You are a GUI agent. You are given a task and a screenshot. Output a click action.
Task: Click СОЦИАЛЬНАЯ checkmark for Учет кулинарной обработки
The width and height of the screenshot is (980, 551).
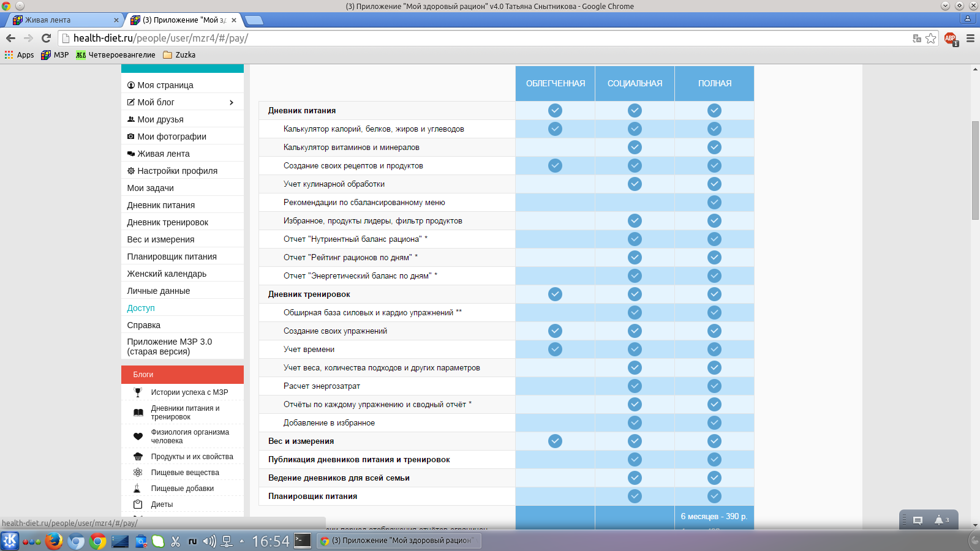635,184
